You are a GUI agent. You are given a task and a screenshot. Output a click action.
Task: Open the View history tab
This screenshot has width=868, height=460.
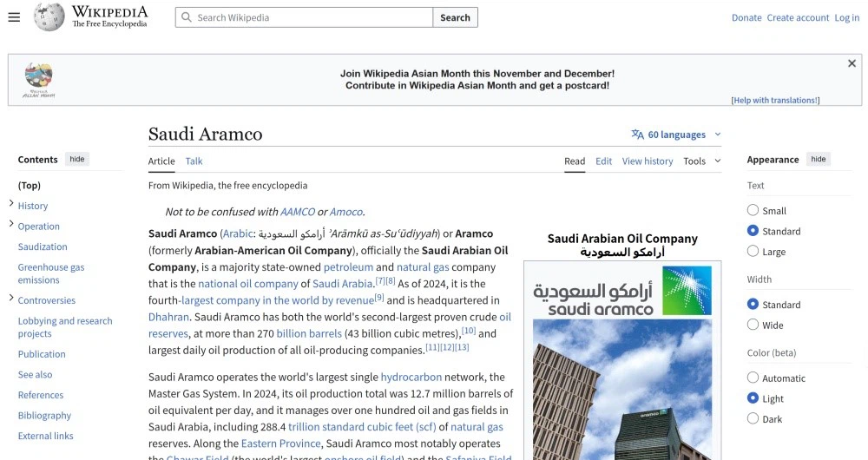point(648,161)
